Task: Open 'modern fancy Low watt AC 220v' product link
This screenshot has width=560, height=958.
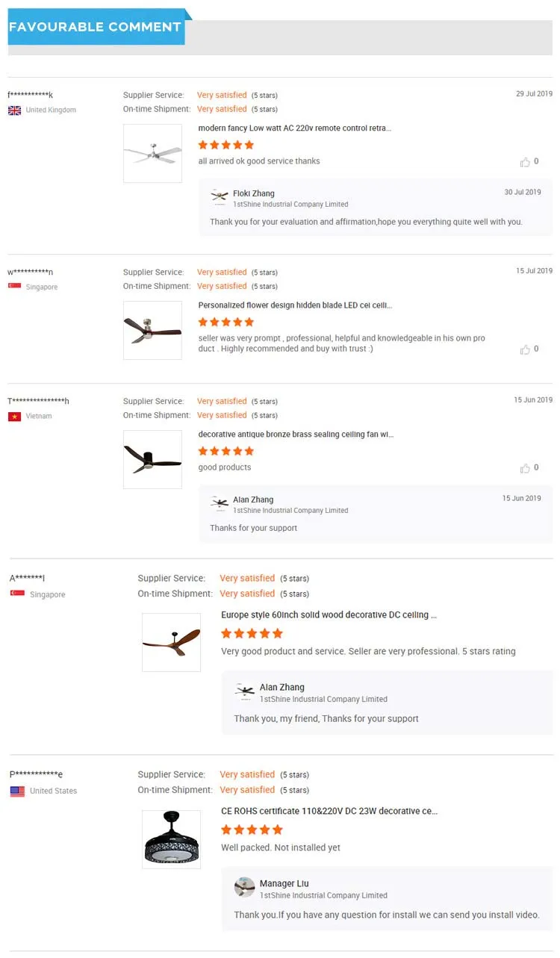Action: click(294, 128)
